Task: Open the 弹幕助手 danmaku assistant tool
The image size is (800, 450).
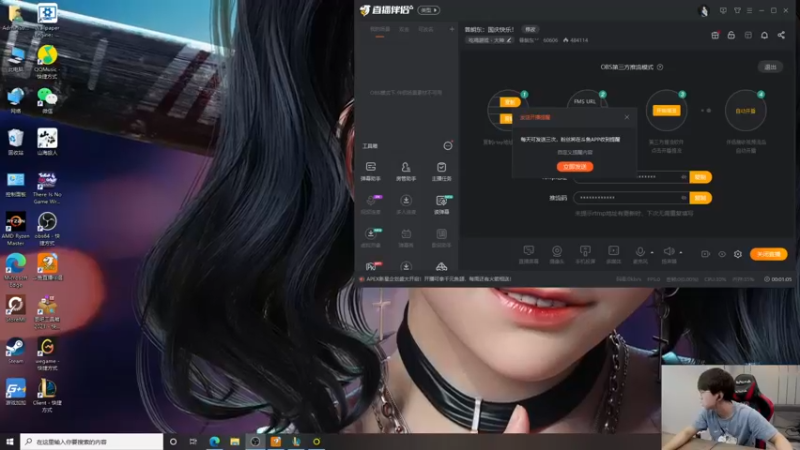Action: 371,171
